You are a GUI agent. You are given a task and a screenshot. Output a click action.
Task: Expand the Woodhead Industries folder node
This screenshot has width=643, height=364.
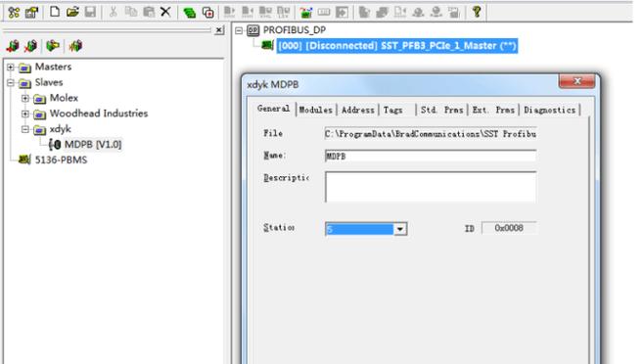[25, 114]
